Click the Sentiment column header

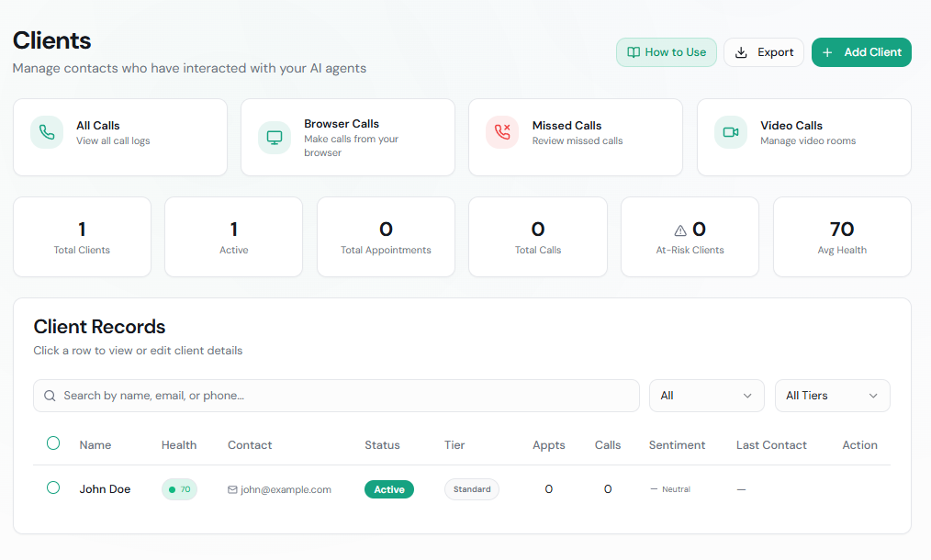677,445
